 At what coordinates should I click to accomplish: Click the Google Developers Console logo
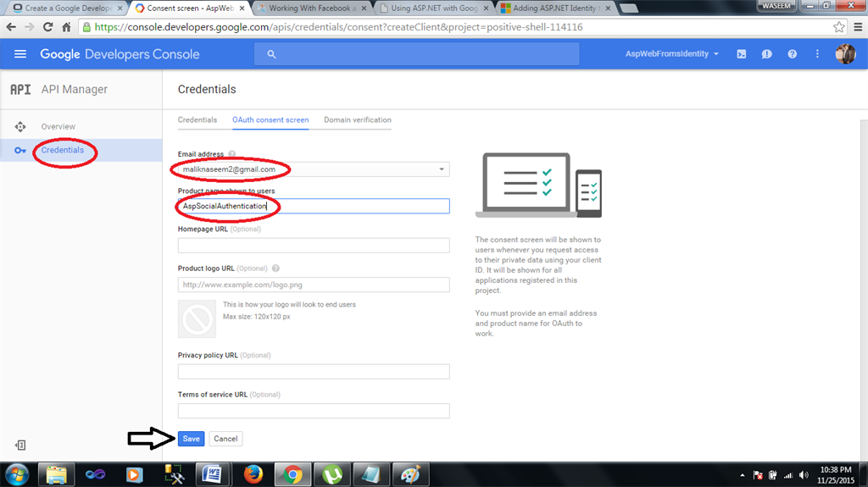(120, 54)
